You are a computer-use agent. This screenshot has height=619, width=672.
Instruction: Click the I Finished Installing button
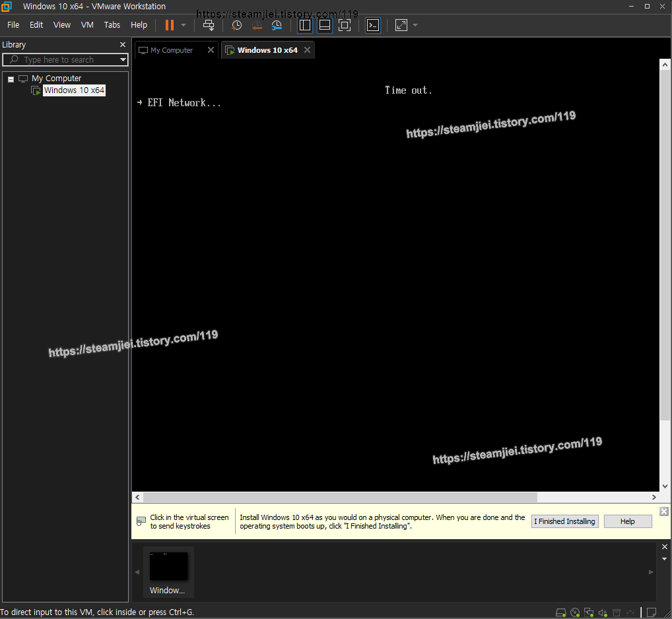click(564, 521)
